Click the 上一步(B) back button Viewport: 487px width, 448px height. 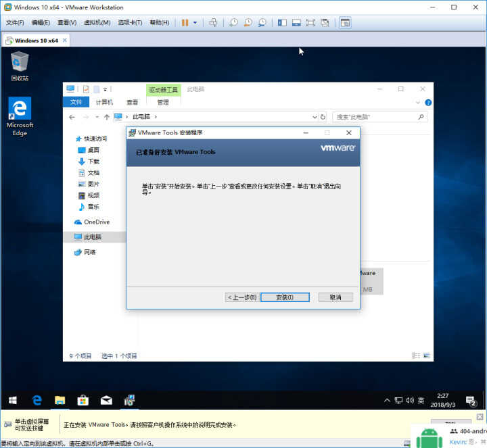click(242, 297)
